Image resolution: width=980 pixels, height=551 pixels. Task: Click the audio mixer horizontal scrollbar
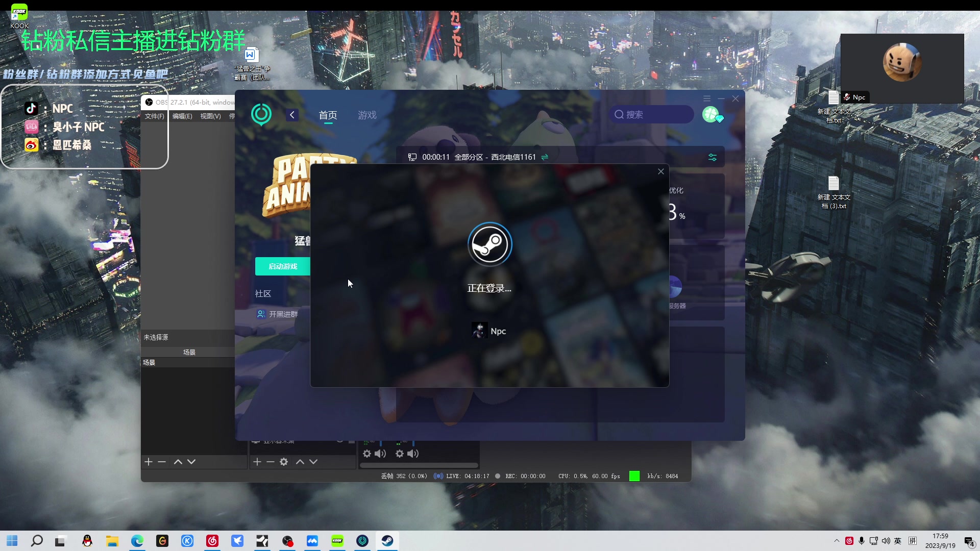click(x=419, y=465)
